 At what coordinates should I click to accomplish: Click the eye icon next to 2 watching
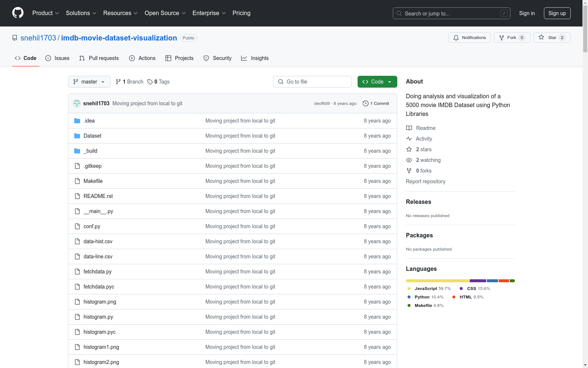click(x=409, y=160)
